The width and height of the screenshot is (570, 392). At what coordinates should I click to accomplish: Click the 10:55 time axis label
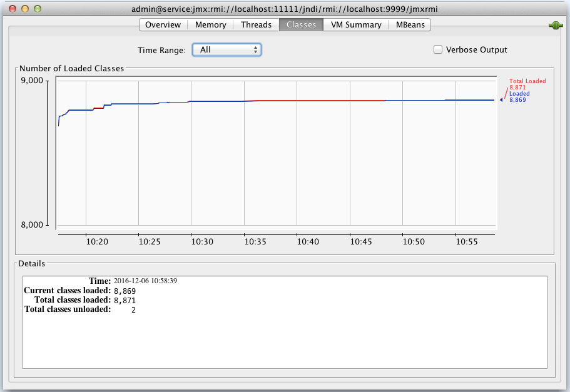(x=467, y=241)
